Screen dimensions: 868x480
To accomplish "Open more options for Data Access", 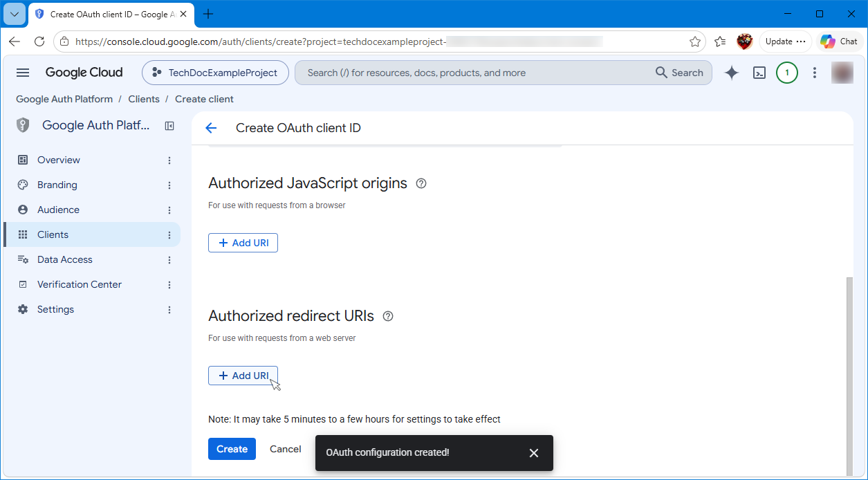I will 169,260.
